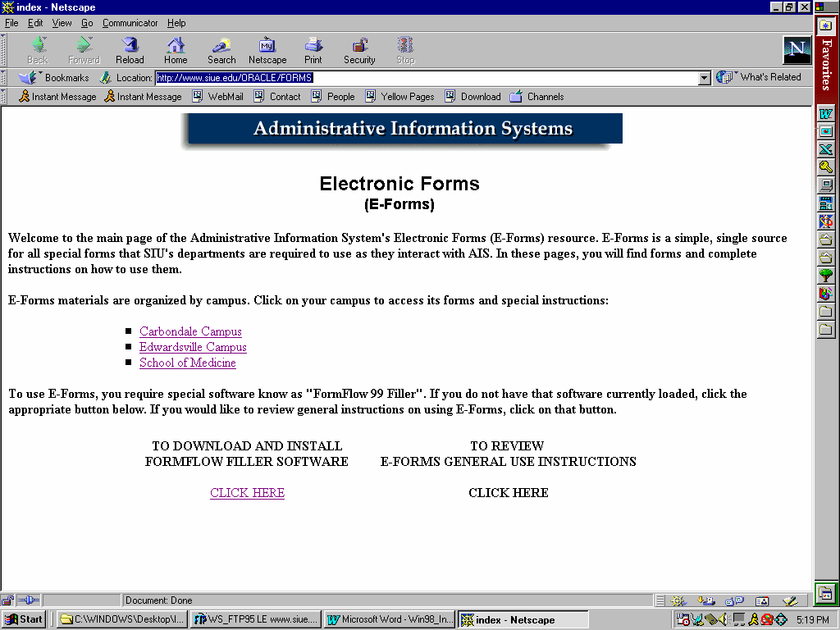The height and width of the screenshot is (630, 840).
Task: Go to Home via toolbar icon
Action: (176, 50)
